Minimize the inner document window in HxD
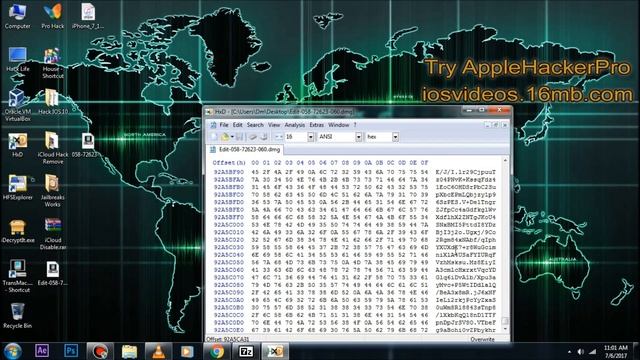Viewport: 640px width, 360px height. 488,125
